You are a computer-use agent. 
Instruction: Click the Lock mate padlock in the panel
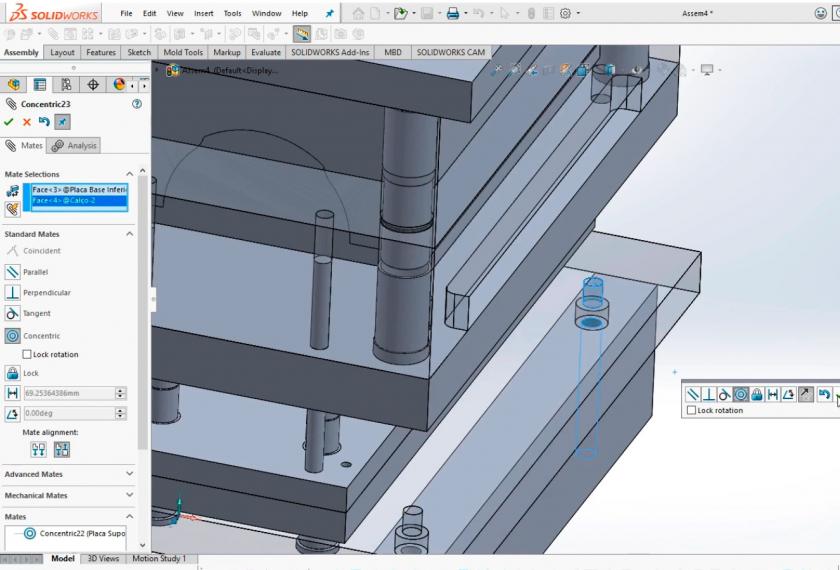pyautogui.click(x=13, y=373)
